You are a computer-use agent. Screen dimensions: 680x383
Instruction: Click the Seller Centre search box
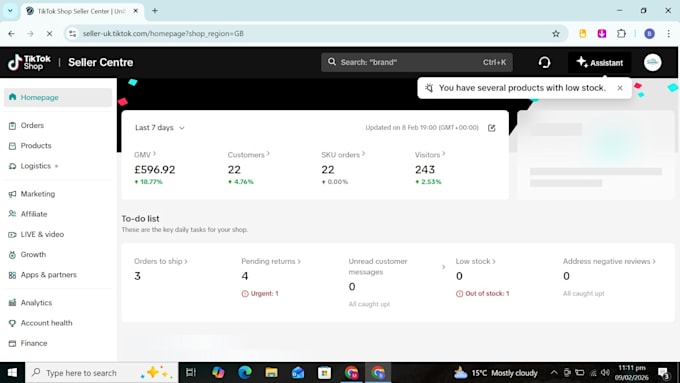(x=417, y=62)
